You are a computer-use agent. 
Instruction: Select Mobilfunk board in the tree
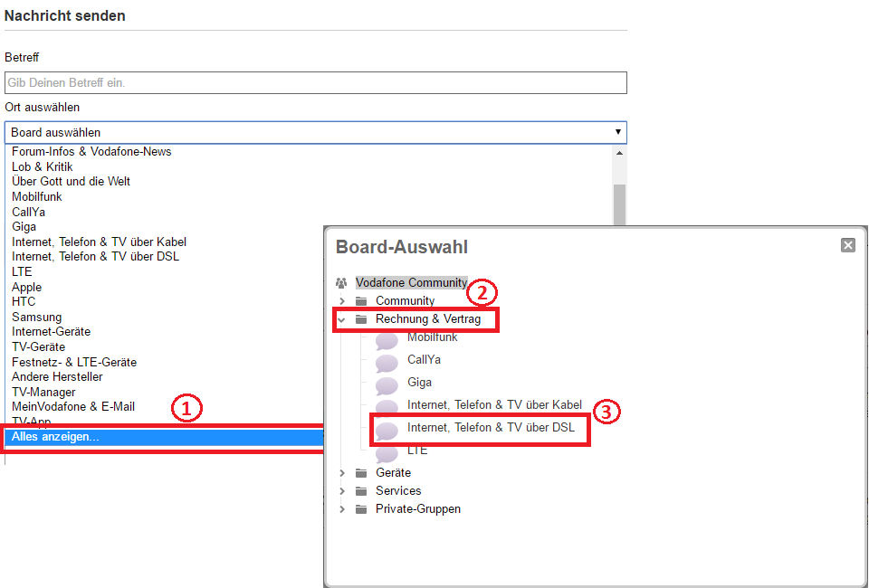coord(433,337)
